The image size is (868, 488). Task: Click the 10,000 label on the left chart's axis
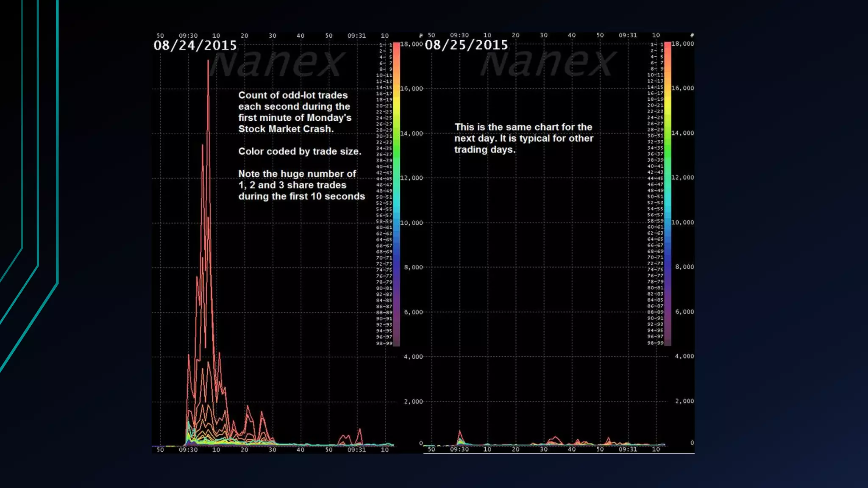[x=412, y=223]
